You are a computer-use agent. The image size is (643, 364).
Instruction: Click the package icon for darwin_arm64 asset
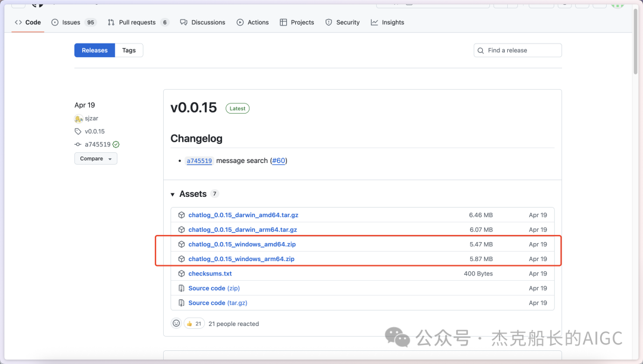(x=181, y=230)
